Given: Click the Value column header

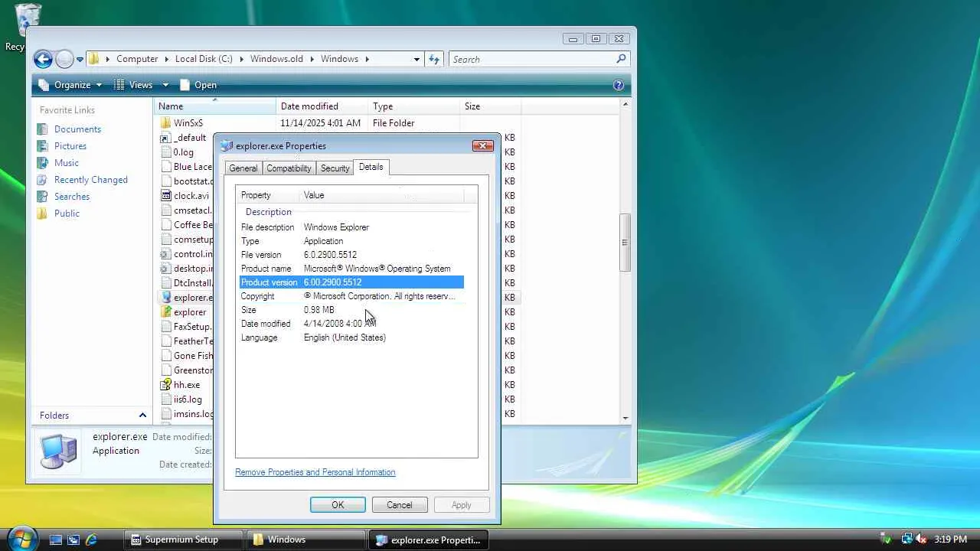Looking at the screenshot, I should [381, 195].
